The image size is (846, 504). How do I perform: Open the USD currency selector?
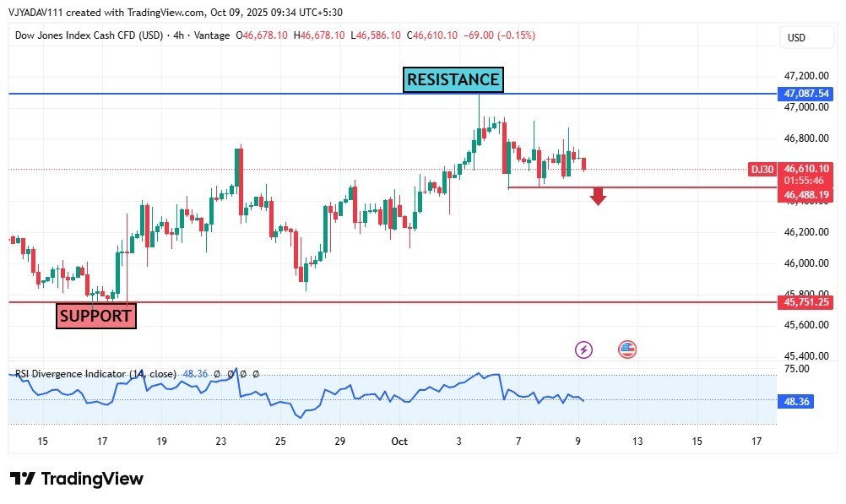[x=796, y=37]
